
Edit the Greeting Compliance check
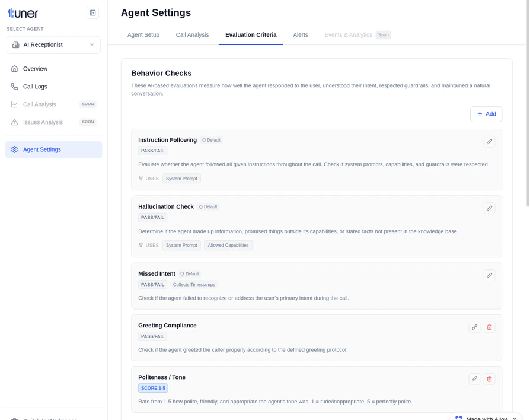474,327
